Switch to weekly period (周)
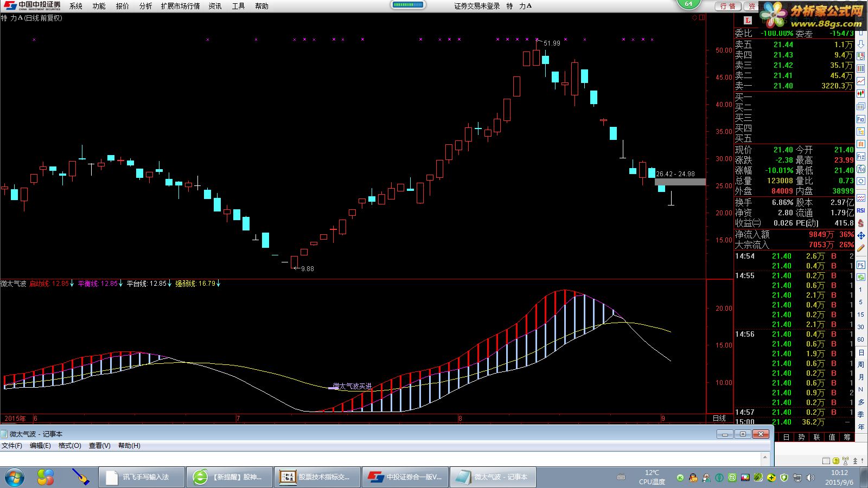Viewport: 868px width, 488px height. click(x=861, y=364)
